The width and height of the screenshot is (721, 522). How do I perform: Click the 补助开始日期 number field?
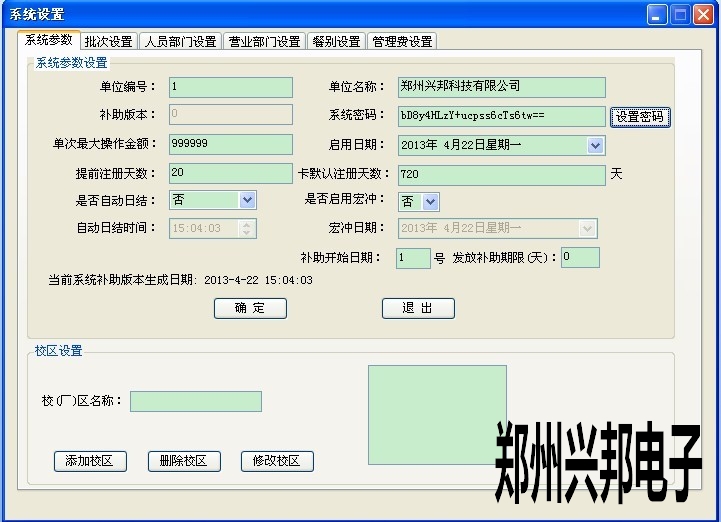[413, 258]
